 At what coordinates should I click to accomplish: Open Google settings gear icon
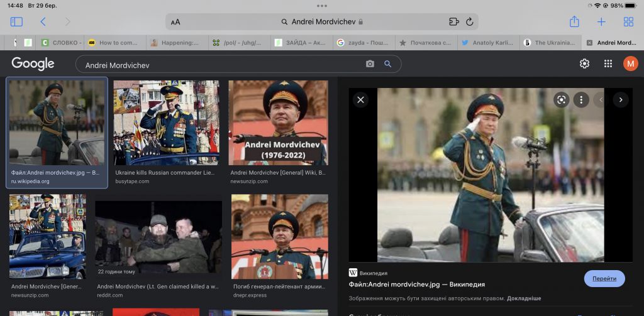tap(584, 63)
